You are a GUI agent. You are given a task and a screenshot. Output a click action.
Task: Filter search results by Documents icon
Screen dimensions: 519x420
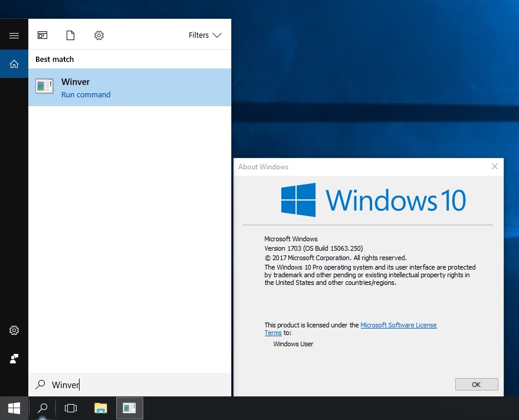(71, 35)
